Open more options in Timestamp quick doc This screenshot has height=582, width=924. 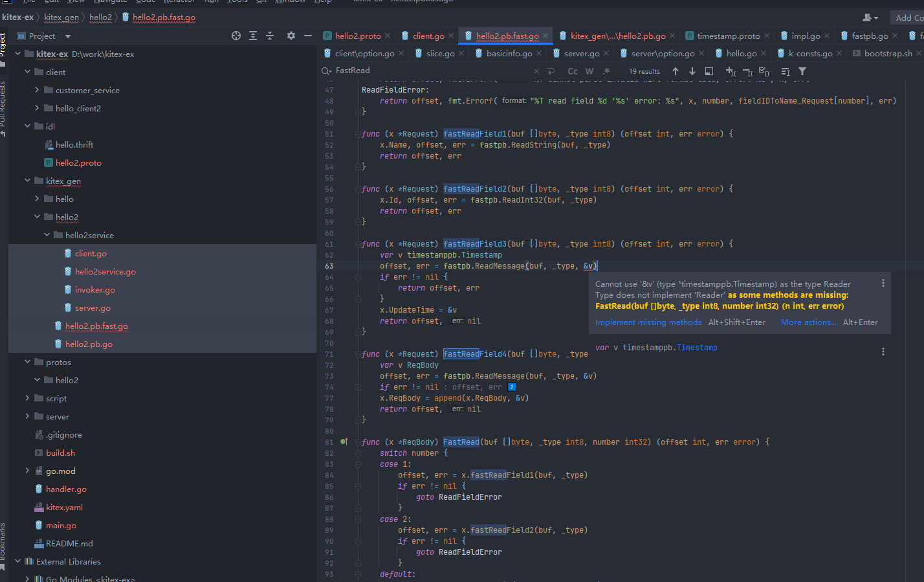pyautogui.click(x=883, y=352)
